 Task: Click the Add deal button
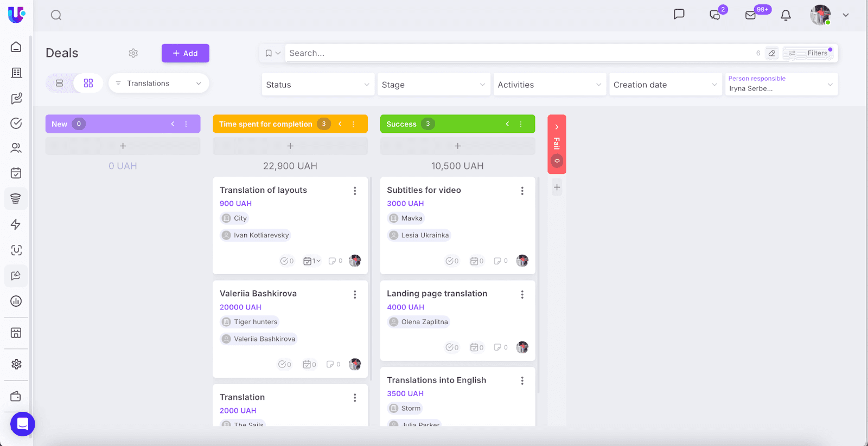tap(185, 53)
